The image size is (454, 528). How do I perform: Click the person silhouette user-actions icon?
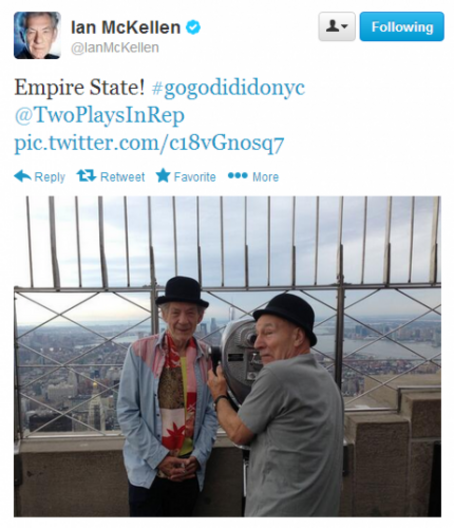click(333, 26)
